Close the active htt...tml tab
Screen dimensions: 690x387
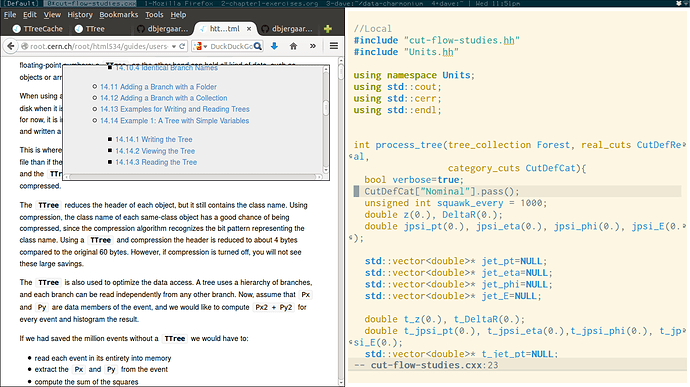coord(249,29)
